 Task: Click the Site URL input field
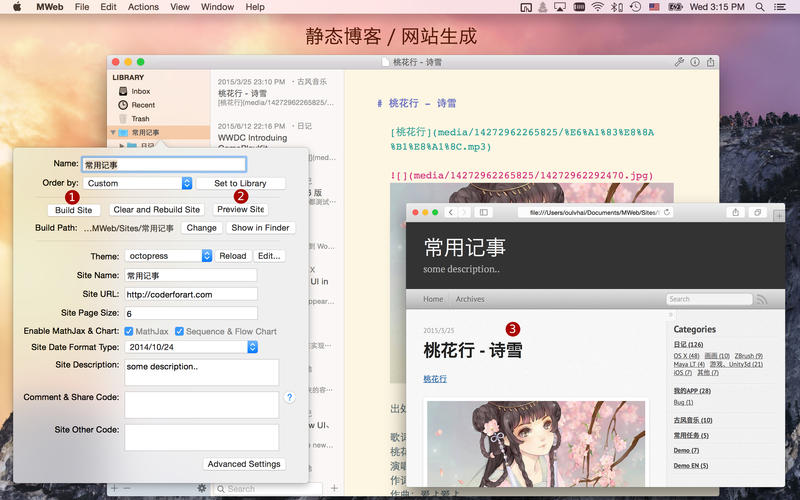pyautogui.click(x=190, y=293)
